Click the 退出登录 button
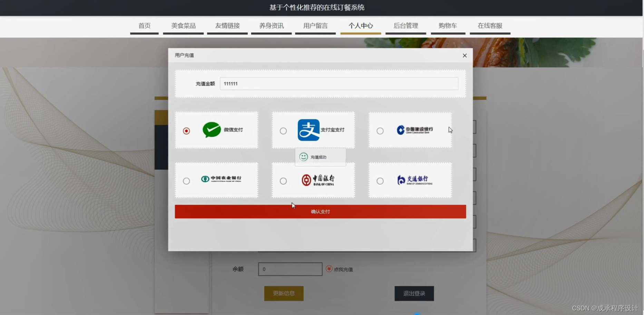 [x=414, y=293]
